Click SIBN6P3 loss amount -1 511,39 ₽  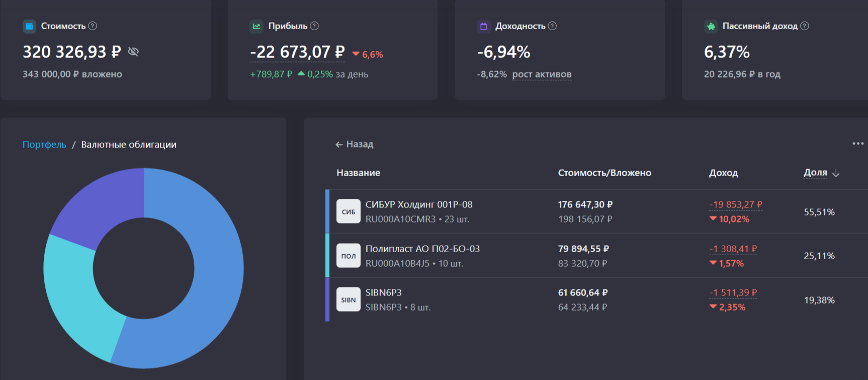tap(733, 293)
